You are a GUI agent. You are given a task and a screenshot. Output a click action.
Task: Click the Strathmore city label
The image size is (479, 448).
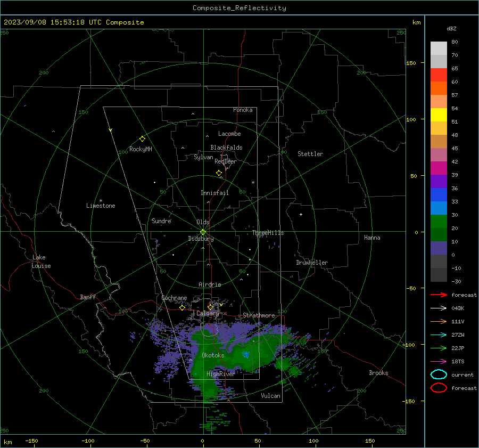[259, 315]
